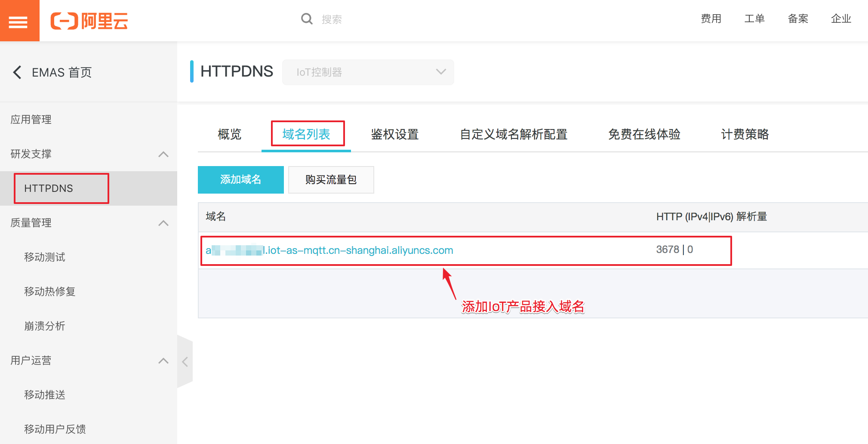Click the search magnifier icon

click(x=307, y=19)
